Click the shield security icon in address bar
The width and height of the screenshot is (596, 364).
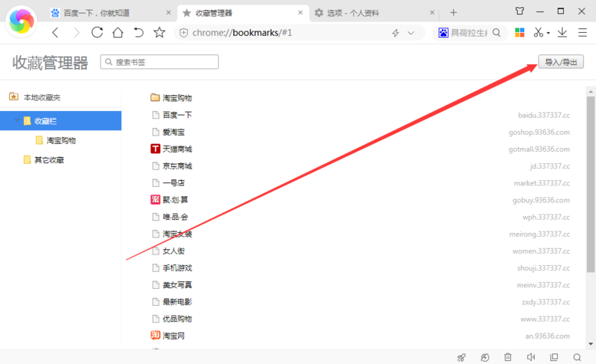pos(183,33)
